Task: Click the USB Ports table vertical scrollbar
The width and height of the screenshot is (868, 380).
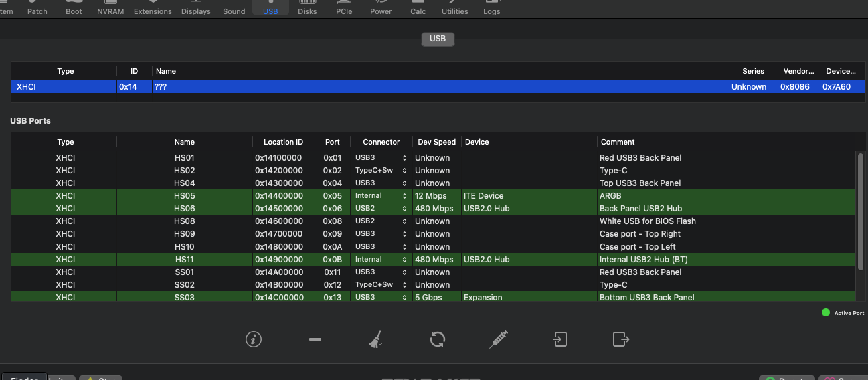Action: tap(861, 211)
